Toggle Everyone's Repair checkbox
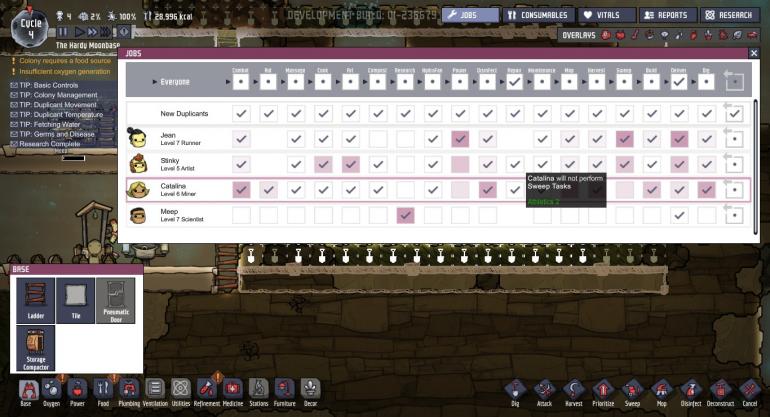770x417 pixels. pos(514,82)
